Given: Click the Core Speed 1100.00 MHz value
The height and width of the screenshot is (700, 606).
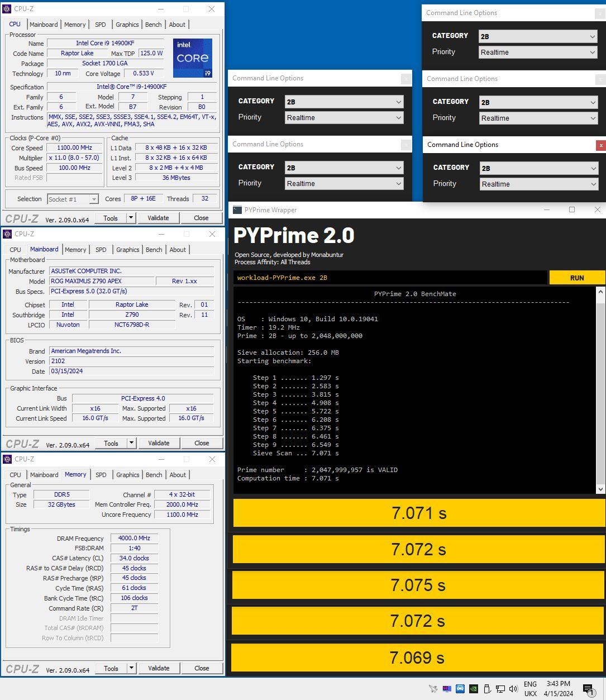Looking at the screenshot, I should [74, 148].
